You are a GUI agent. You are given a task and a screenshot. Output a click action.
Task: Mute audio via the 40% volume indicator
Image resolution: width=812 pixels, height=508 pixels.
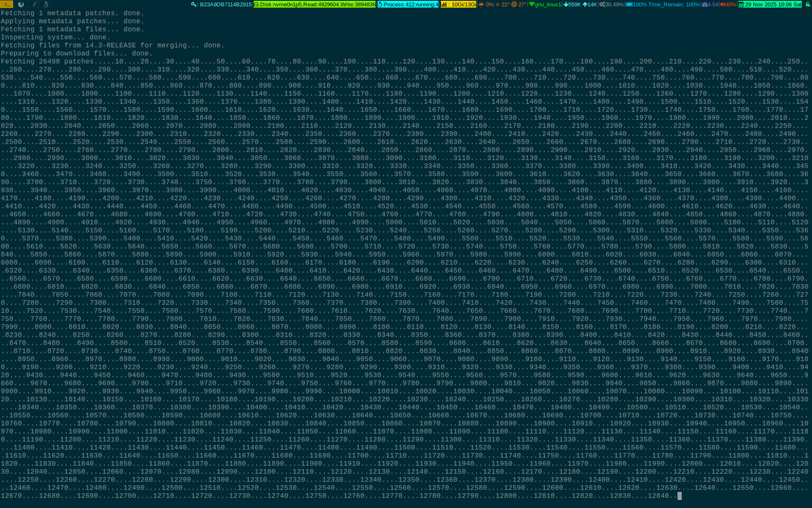pyautogui.click(x=727, y=5)
